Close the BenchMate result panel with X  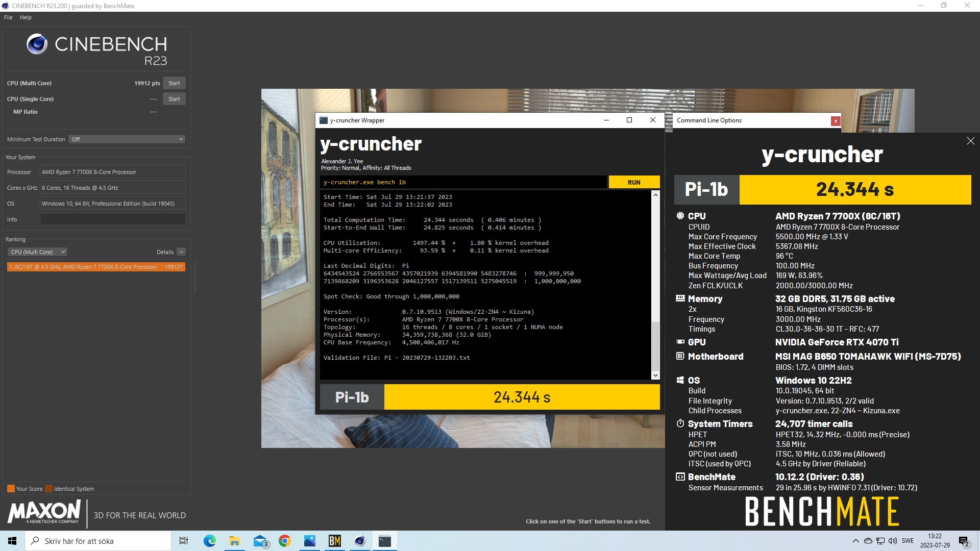[970, 141]
